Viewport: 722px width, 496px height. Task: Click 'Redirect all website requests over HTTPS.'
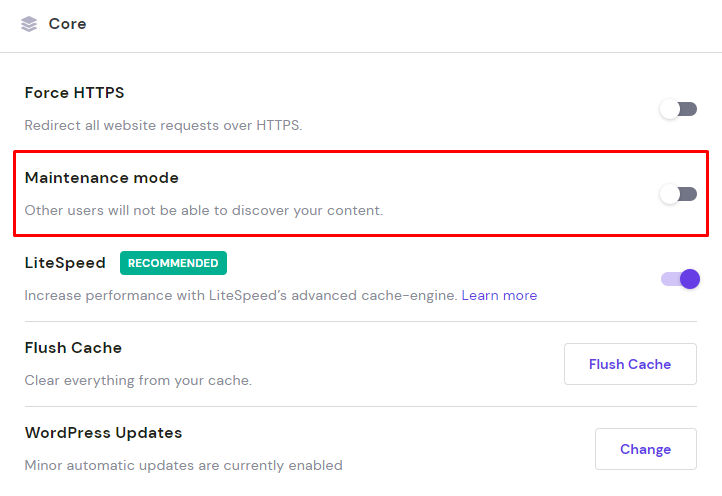(163, 125)
